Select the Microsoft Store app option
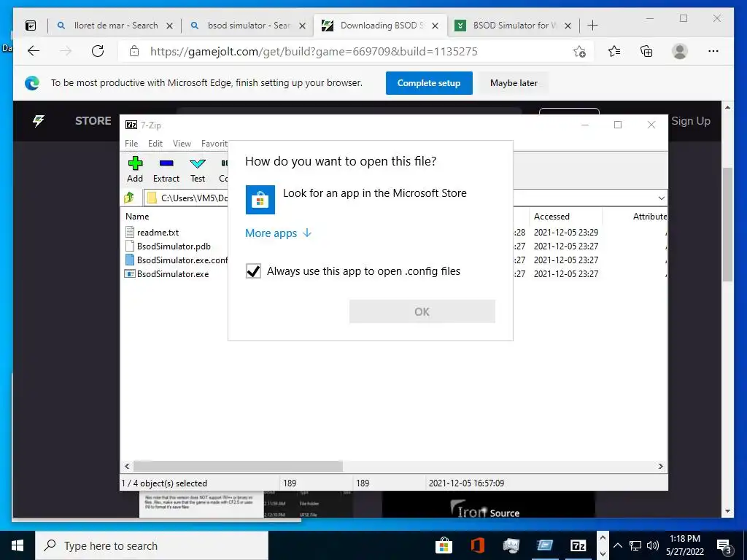This screenshot has width=747, height=560. [356, 199]
